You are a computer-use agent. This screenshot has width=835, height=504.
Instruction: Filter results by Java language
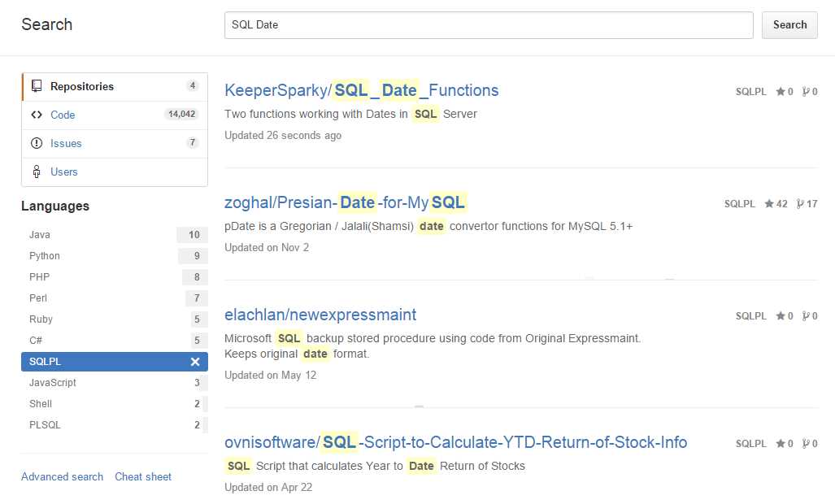coord(39,234)
